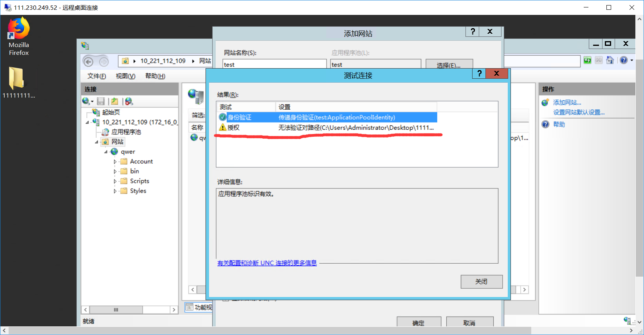Image resolution: width=644 pixels, height=335 pixels.
Task: Click the IIS back navigation arrow
Action: [x=88, y=62]
